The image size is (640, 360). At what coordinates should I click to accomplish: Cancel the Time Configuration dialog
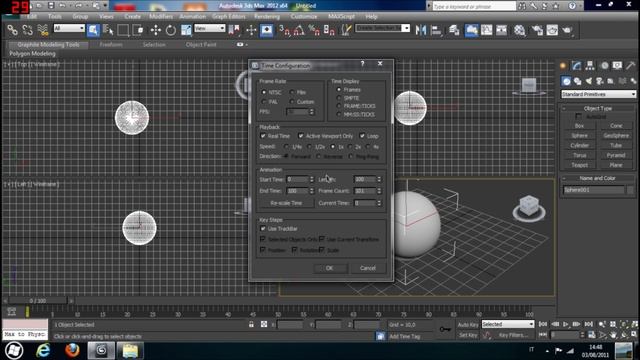pyautogui.click(x=367, y=268)
